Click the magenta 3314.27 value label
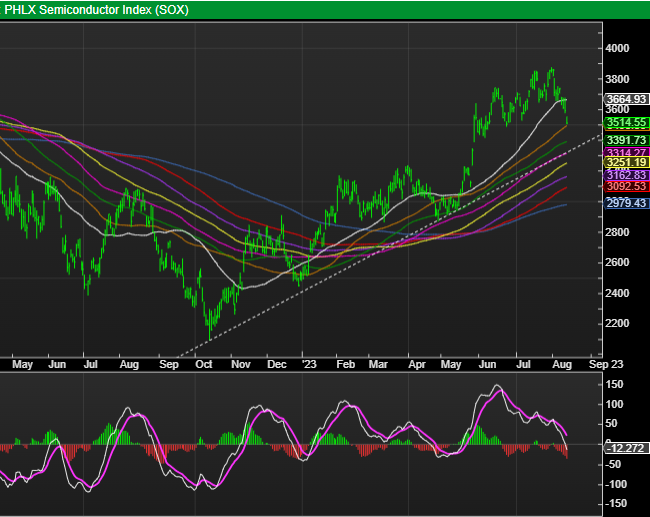The image size is (650, 517). 626,153
